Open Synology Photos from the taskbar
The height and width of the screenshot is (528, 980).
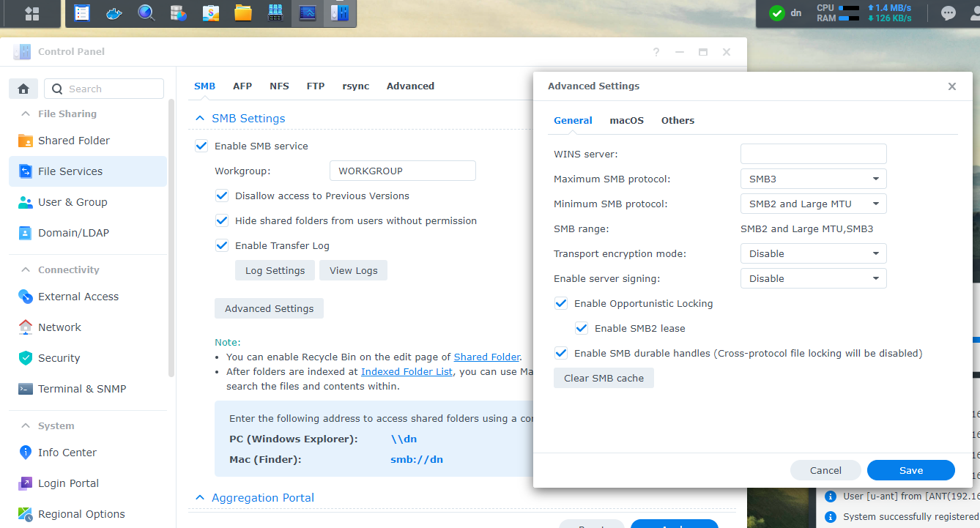pyautogui.click(x=210, y=12)
